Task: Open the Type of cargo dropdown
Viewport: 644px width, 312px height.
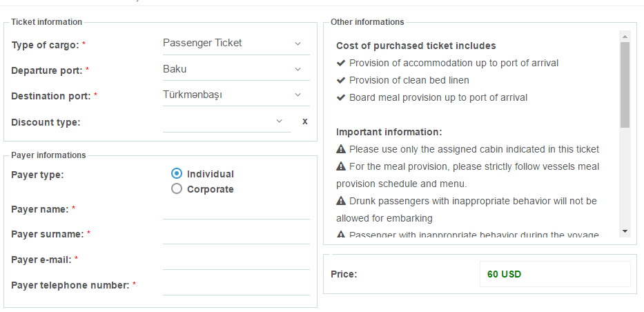Action: [x=236, y=43]
